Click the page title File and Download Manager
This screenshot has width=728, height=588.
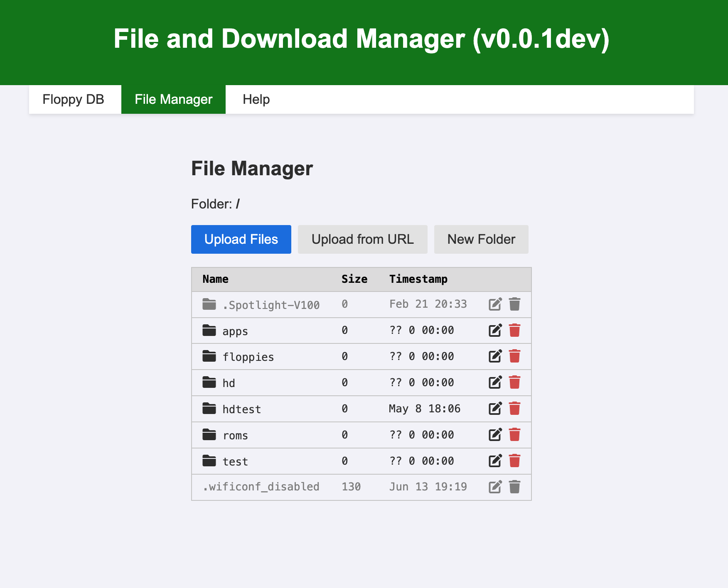[x=362, y=39]
